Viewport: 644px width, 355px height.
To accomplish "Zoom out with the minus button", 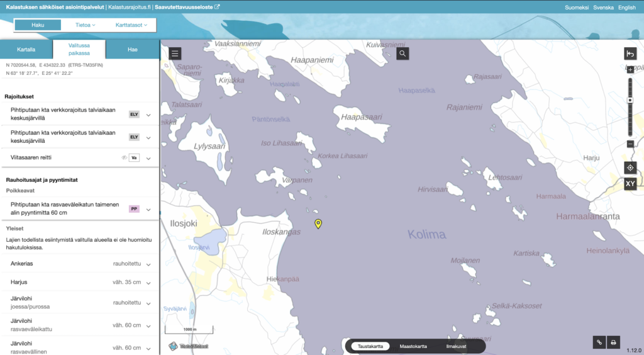I will 630,144.
